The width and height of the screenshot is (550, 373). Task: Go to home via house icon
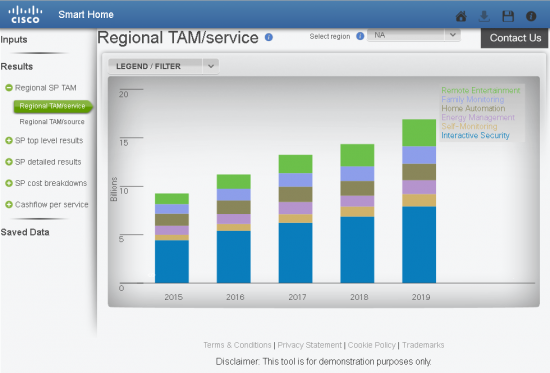click(461, 16)
